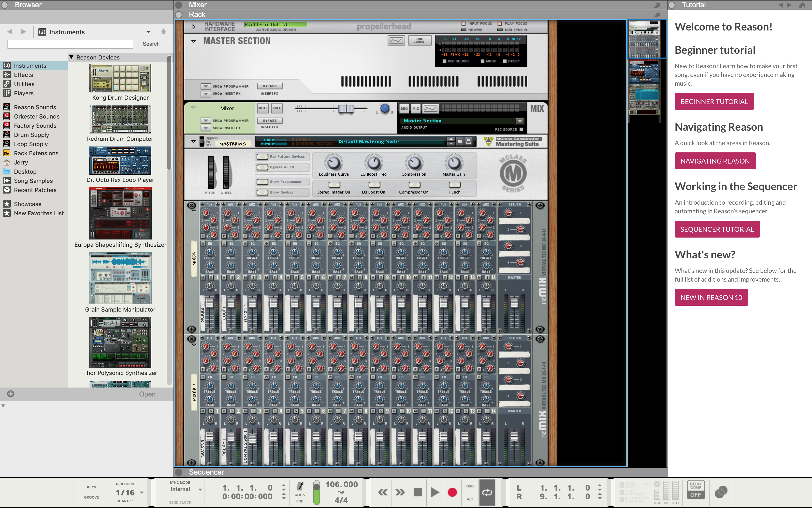Select the Redrum Drum Computer thumbnail
The image size is (812, 508).
[120, 120]
